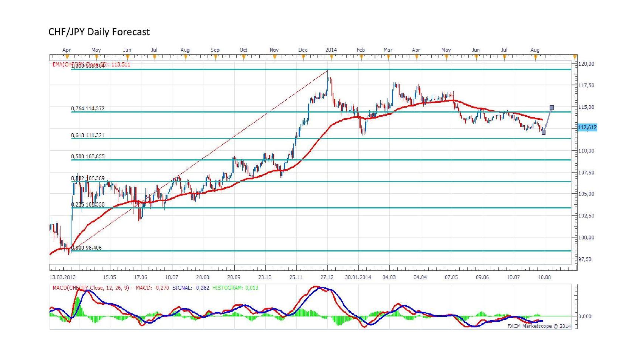626x364 pixels.
Task: Click the SIGNAL: -0,282 label
Action: (x=191, y=288)
